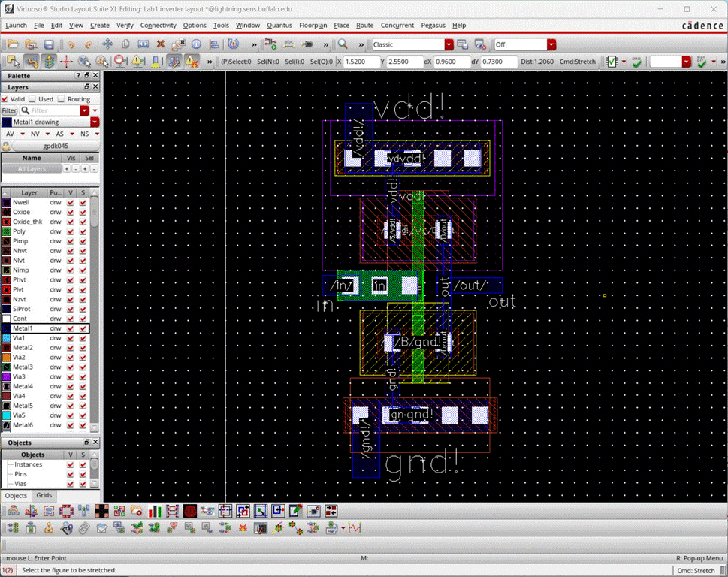The height and width of the screenshot is (577, 728).
Task: Switch to the Grids tab
Action: (44, 496)
